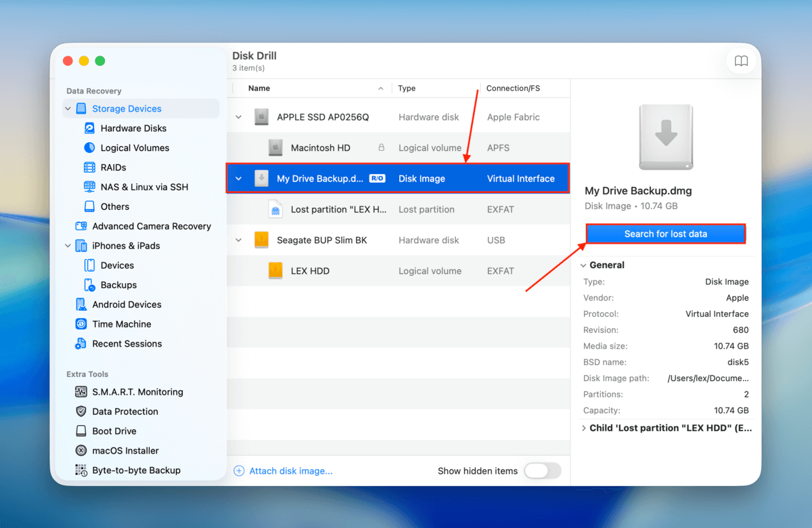This screenshot has width=812, height=528.
Task: Open Time Machine recovery
Action: pyautogui.click(x=122, y=324)
